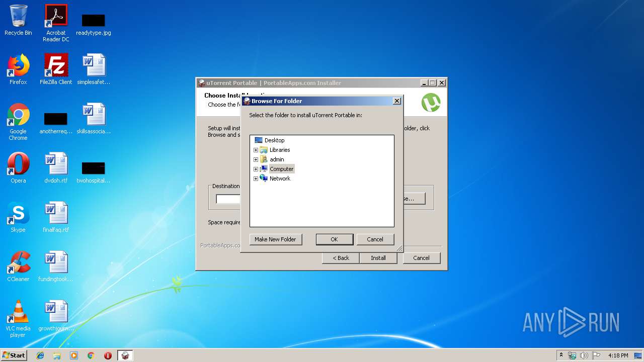The width and height of the screenshot is (644, 362).
Task: Open the network tray icon
Action: tap(572, 355)
